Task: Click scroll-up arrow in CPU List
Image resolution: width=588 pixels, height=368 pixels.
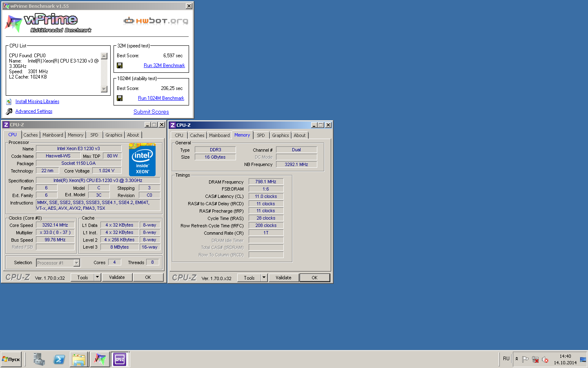Action: [x=104, y=56]
